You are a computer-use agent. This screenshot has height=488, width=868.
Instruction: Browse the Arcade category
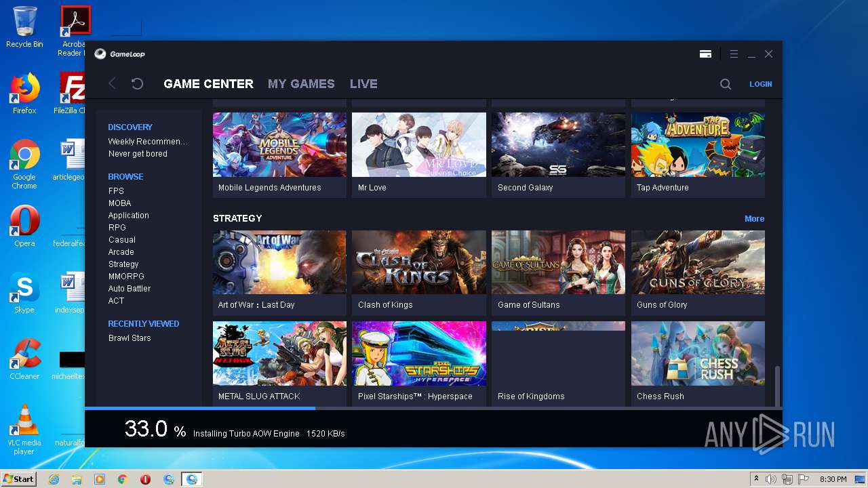pyautogui.click(x=121, y=252)
